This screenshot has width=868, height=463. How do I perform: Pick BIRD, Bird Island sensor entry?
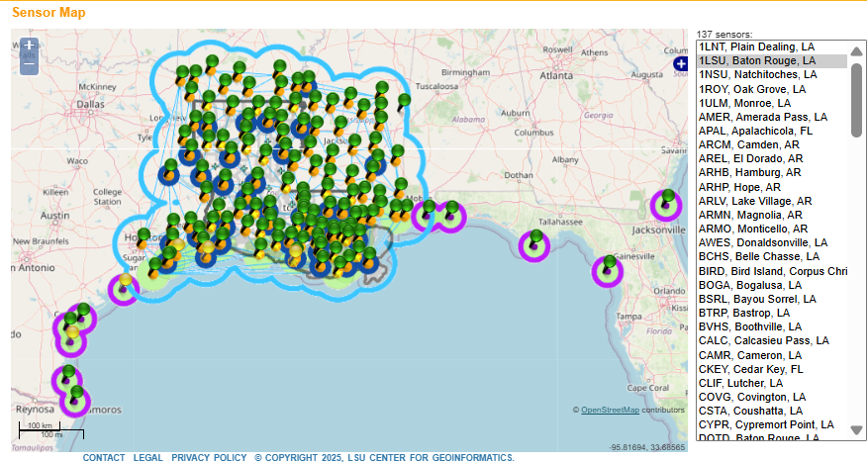tap(771, 271)
